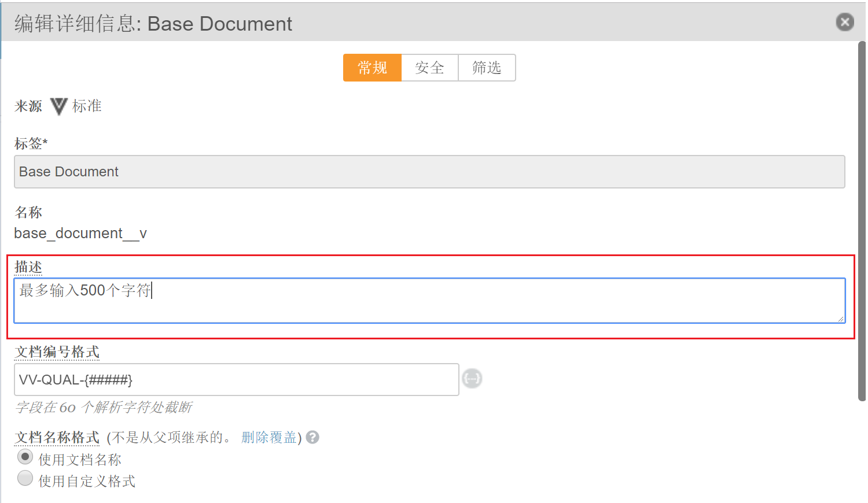This screenshot has width=868, height=503.
Task: Open the 安全 tab
Action: point(429,68)
